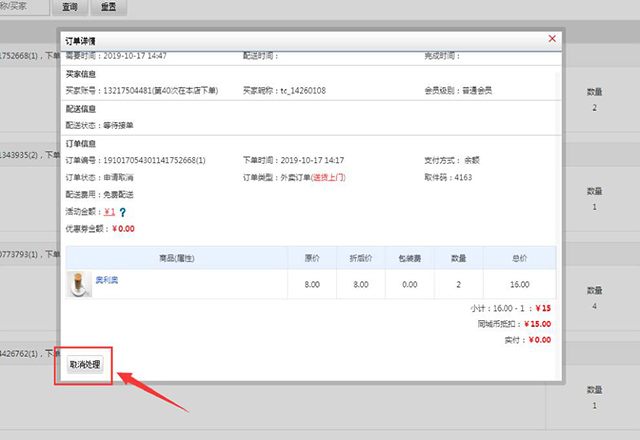This screenshot has height=440, width=640.
Task: Click the 商品(属性) column header
Action: click(174, 257)
